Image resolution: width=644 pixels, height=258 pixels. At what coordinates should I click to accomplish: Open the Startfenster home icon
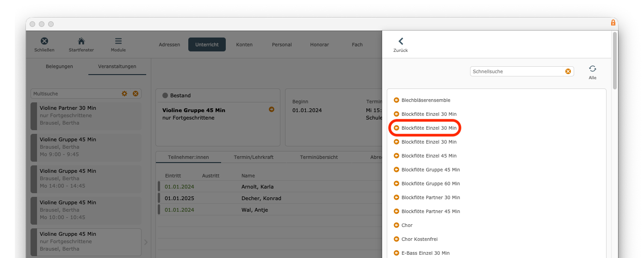(x=81, y=41)
